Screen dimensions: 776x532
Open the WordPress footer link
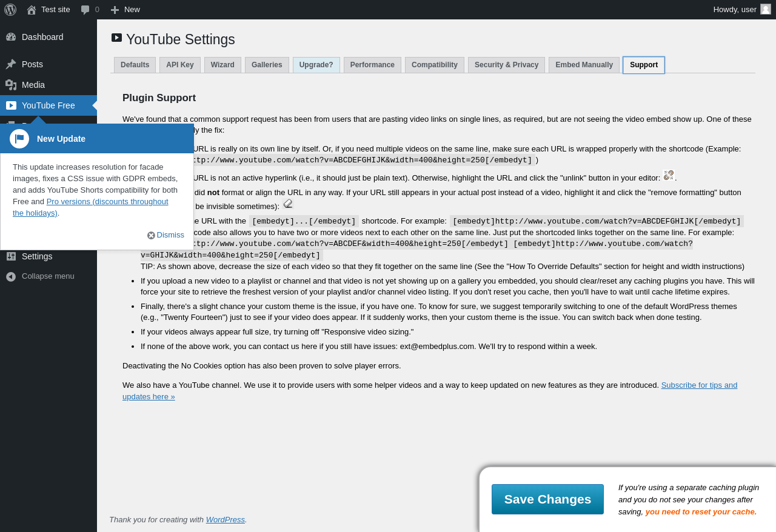[x=226, y=519]
